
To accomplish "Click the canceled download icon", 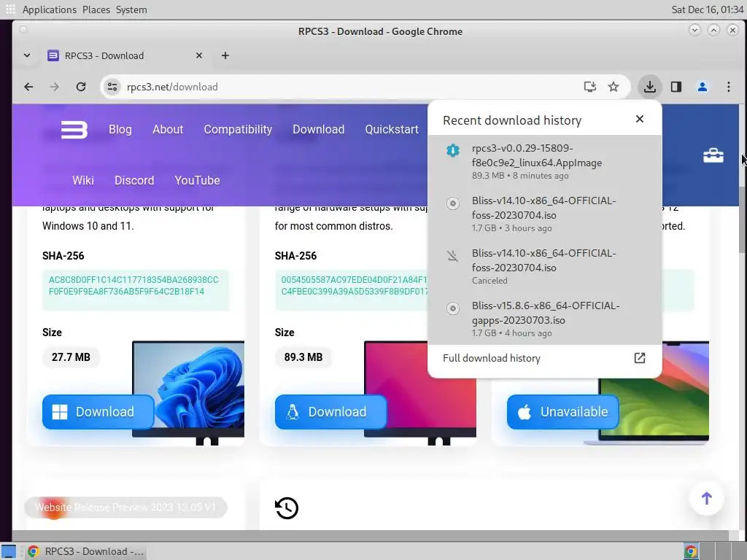I will tap(453, 256).
